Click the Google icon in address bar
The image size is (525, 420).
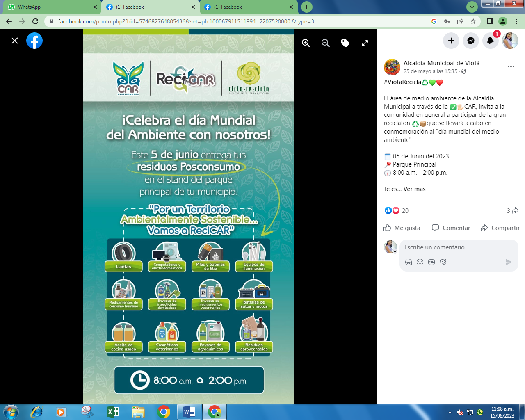(x=434, y=21)
